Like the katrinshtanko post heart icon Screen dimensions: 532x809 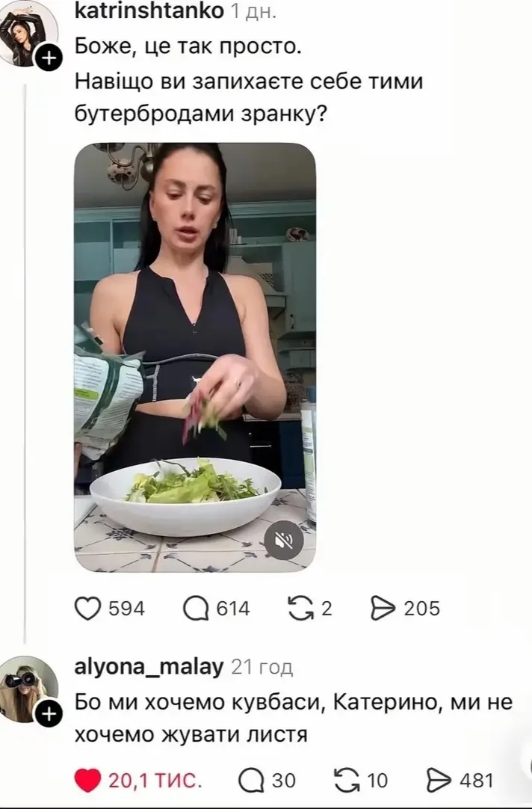coord(87,609)
